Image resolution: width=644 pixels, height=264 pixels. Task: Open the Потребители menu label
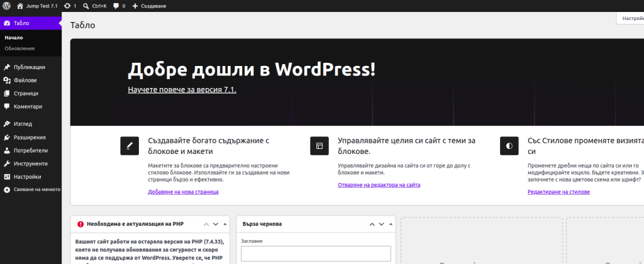pyautogui.click(x=31, y=151)
